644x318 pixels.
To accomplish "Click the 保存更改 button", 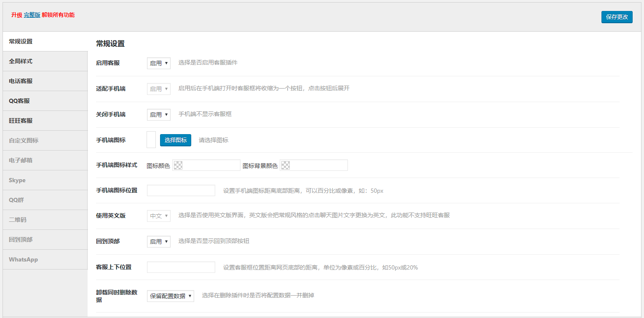I will 617,17.
